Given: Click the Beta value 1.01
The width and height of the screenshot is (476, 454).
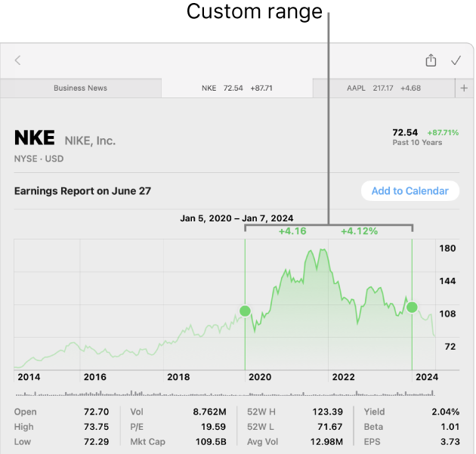Looking at the screenshot, I should [450, 427].
